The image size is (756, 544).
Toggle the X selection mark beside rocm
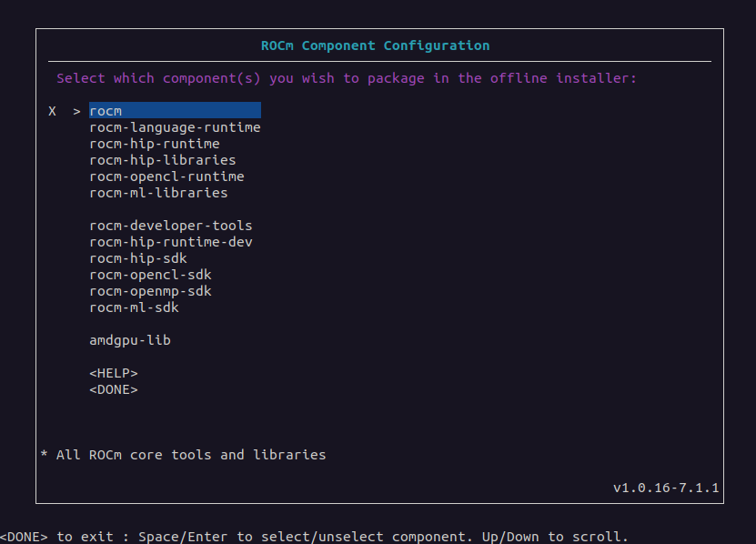[53, 111]
